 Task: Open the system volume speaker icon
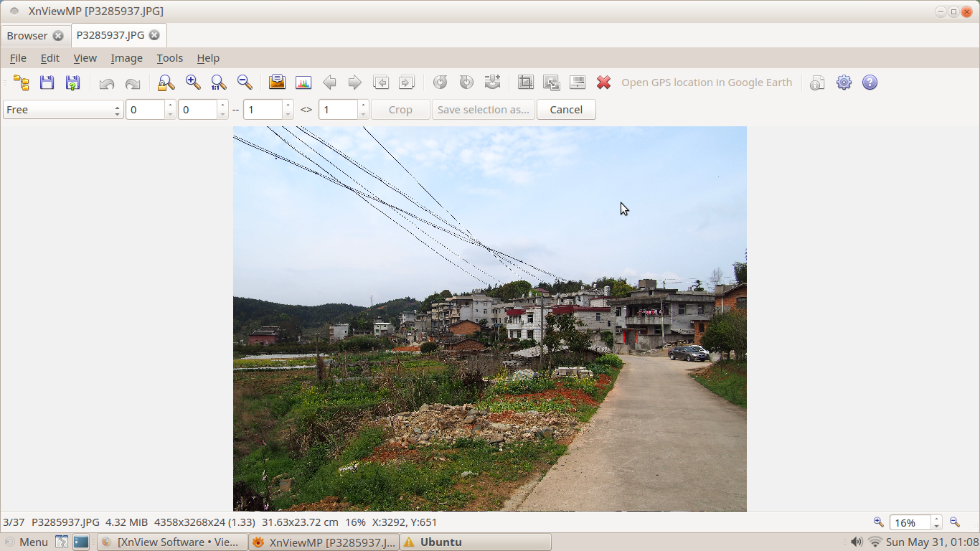click(857, 542)
